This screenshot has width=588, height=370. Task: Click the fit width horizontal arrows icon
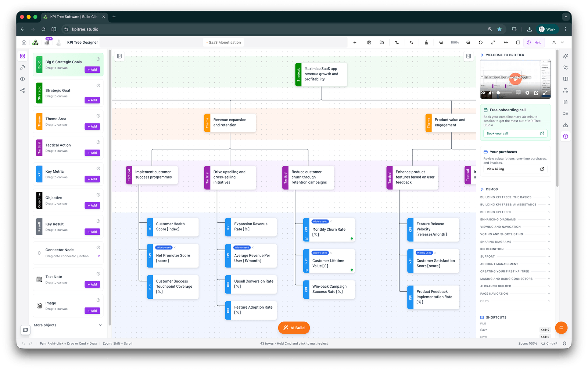506,43
